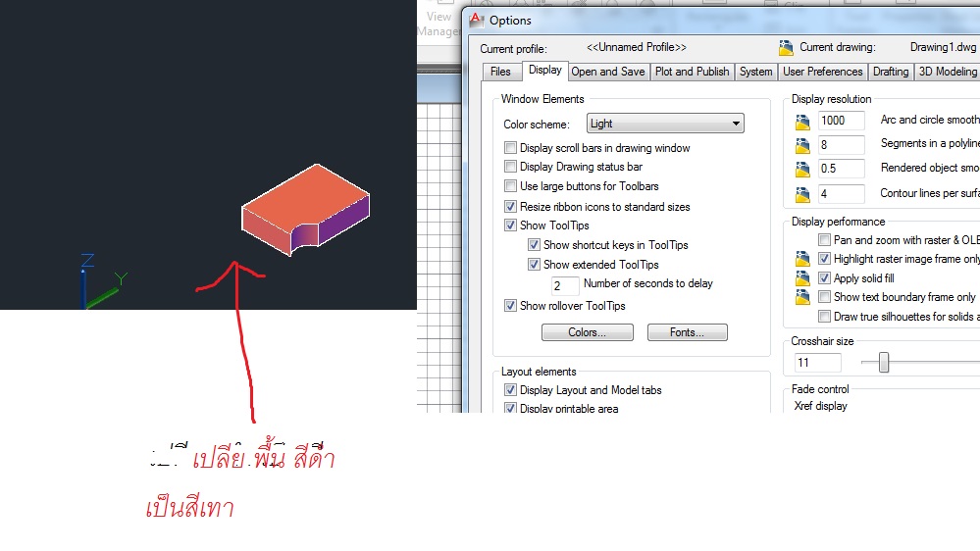Switch to Open and Save tab
Viewport: 980px width, 551px height.
608,72
